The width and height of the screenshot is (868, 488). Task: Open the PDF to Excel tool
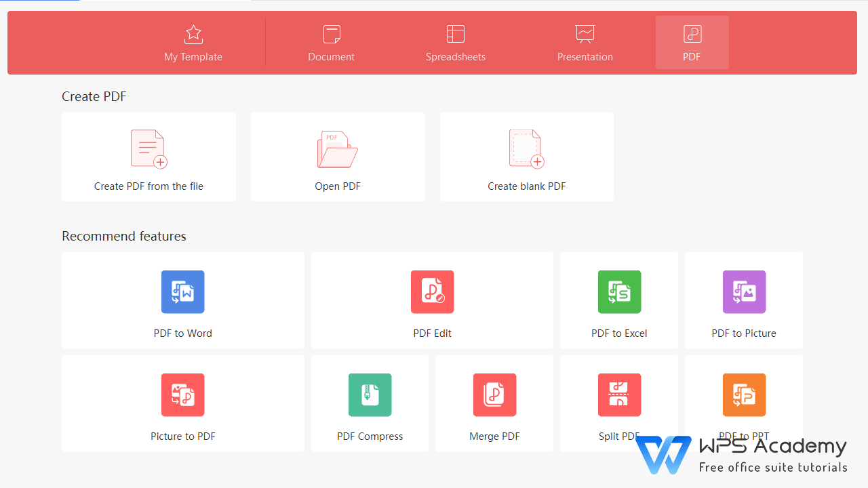618,300
